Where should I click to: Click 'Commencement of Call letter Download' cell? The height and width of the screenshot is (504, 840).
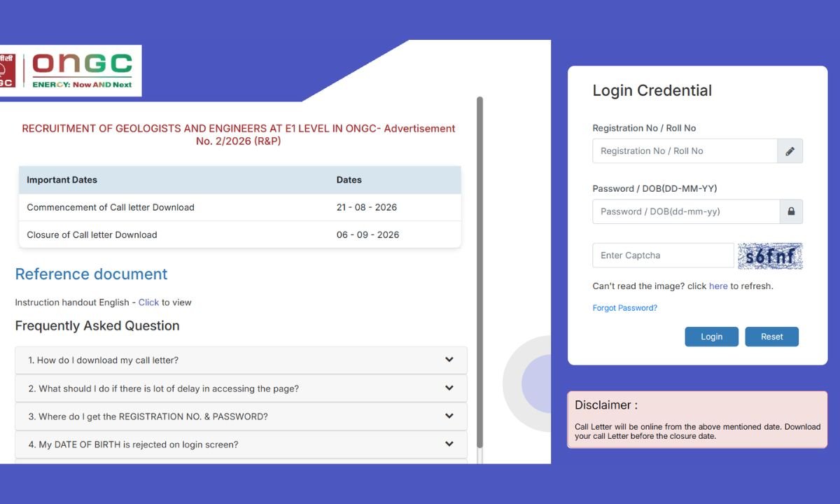pos(111,207)
